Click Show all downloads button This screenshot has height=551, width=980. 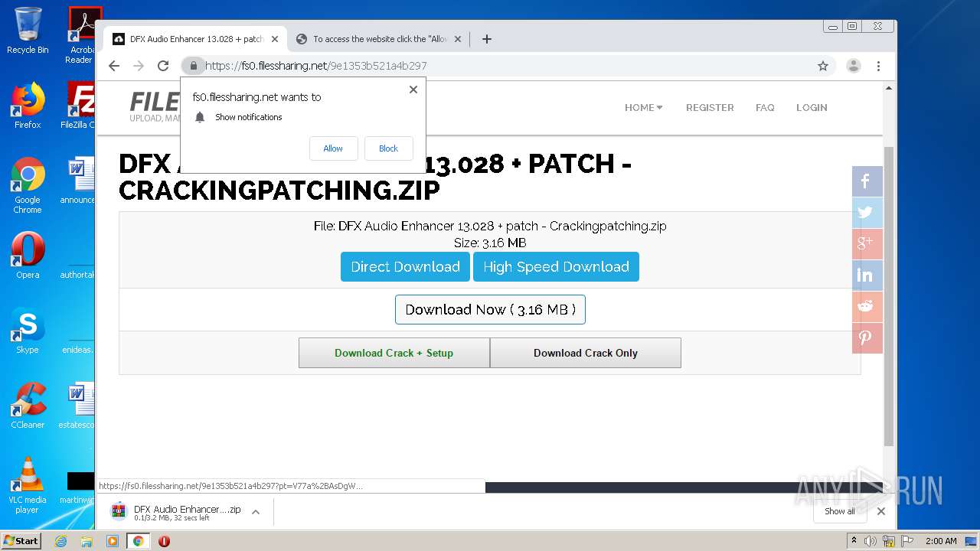[x=839, y=511]
